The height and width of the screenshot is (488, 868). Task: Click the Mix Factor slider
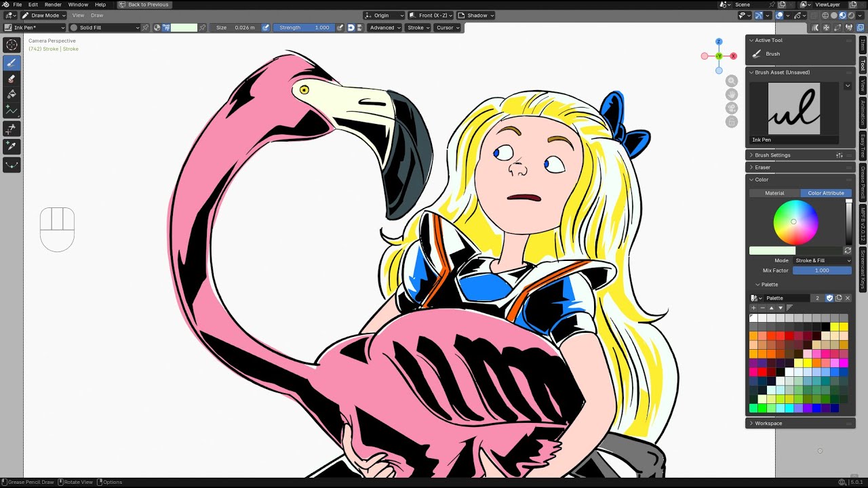coord(822,270)
